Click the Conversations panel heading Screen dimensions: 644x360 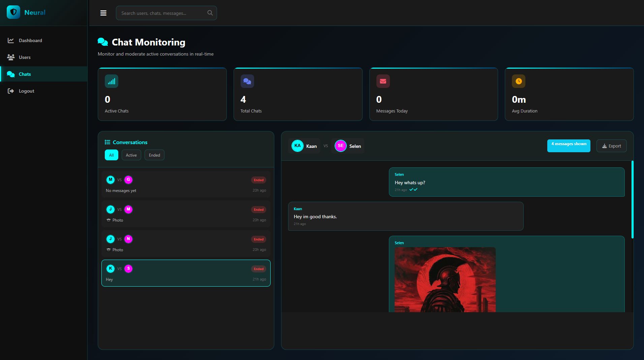130,142
